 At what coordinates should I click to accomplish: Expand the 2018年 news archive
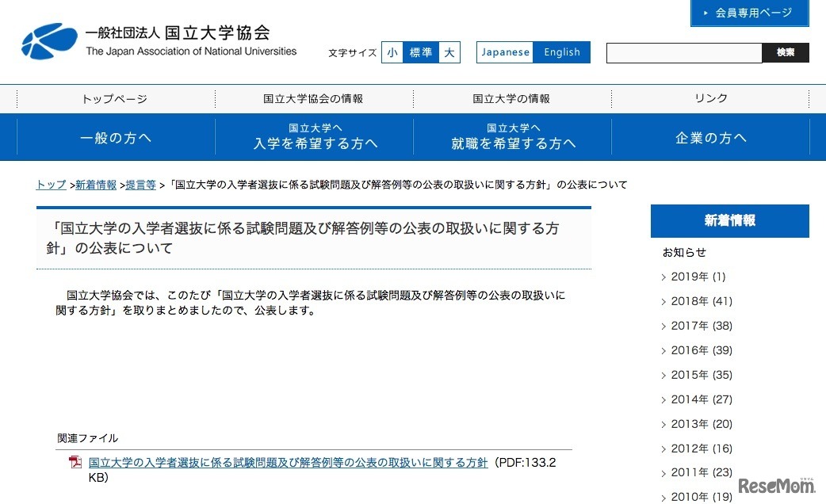pyautogui.click(x=698, y=301)
